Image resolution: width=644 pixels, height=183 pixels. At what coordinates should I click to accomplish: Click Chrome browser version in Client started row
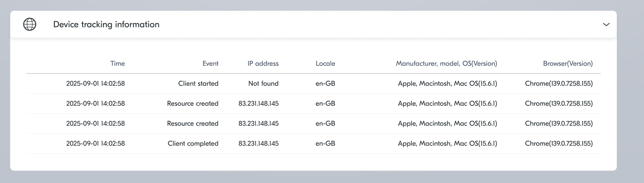pos(559,83)
